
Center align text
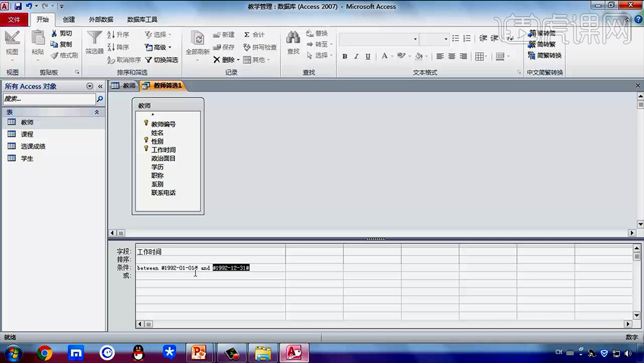(451, 56)
